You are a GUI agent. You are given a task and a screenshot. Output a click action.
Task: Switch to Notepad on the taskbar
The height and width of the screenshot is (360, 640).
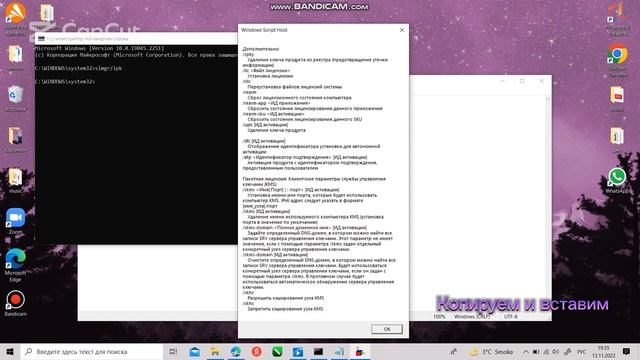click(339, 351)
